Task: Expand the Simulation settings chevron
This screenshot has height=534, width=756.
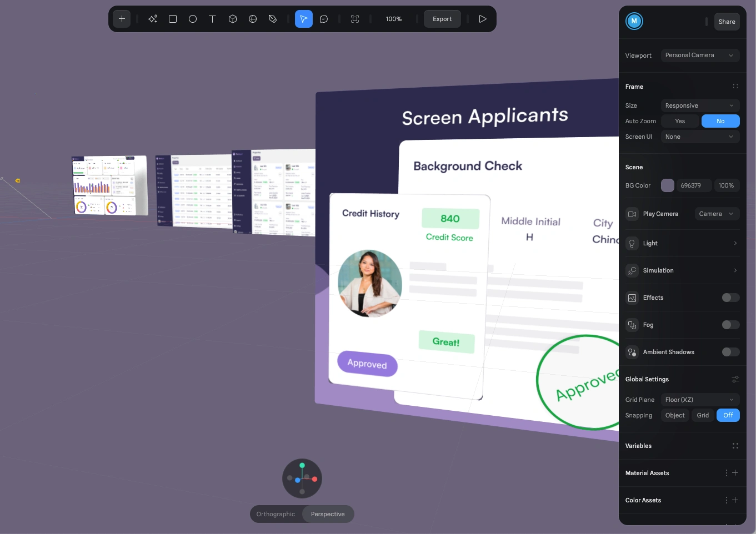Action: [x=735, y=270]
